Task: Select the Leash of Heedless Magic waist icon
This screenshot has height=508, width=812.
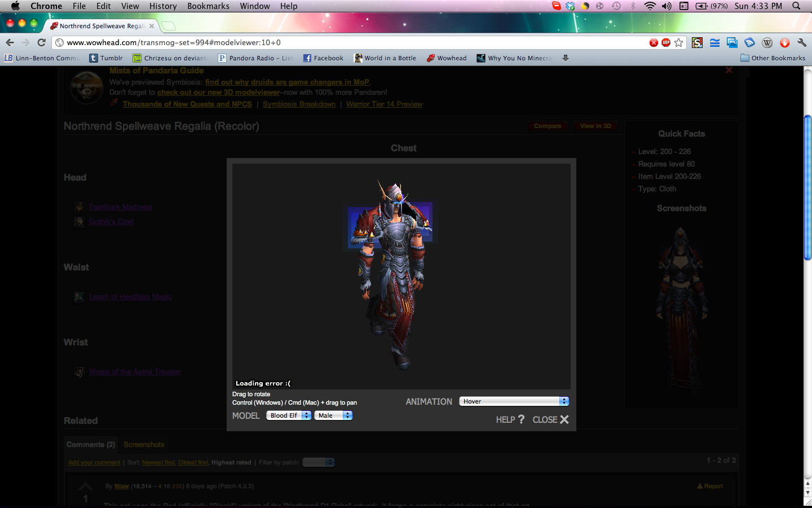Action: 79,297
